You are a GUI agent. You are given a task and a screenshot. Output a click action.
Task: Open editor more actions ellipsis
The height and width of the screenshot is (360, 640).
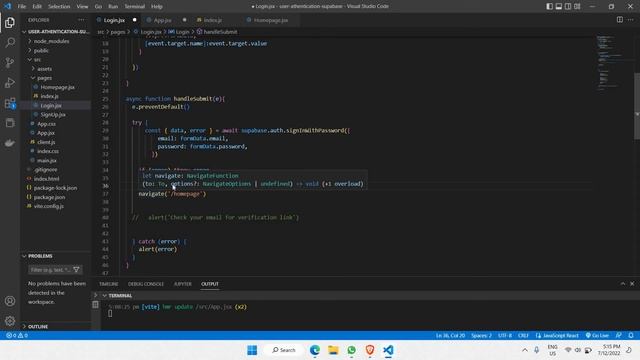[x=631, y=20]
